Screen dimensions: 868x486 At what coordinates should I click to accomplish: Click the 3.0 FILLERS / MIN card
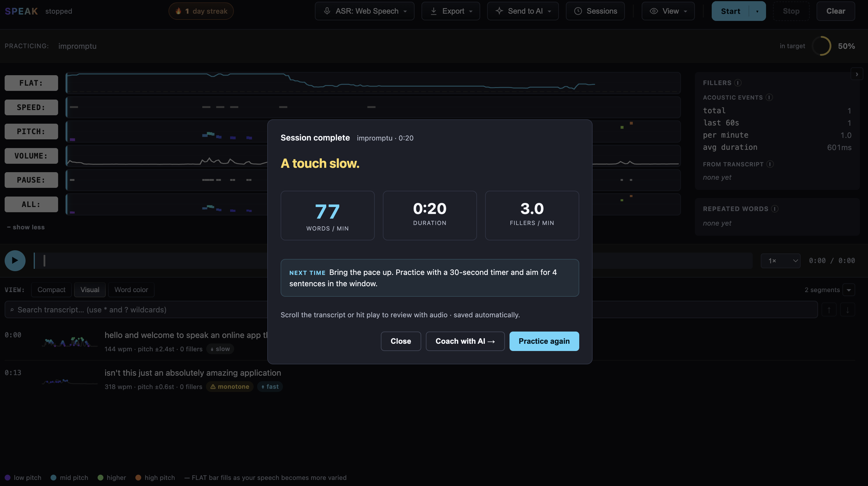[x=532, y=215]
